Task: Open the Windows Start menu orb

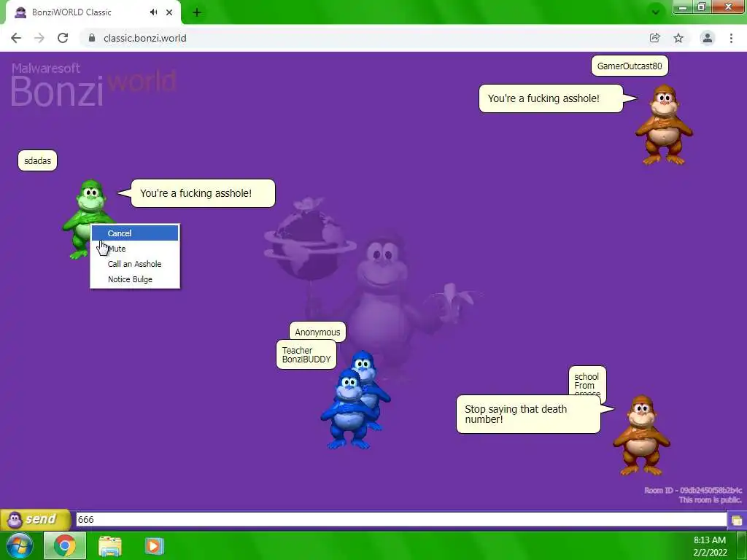Action: click(19, 545)
